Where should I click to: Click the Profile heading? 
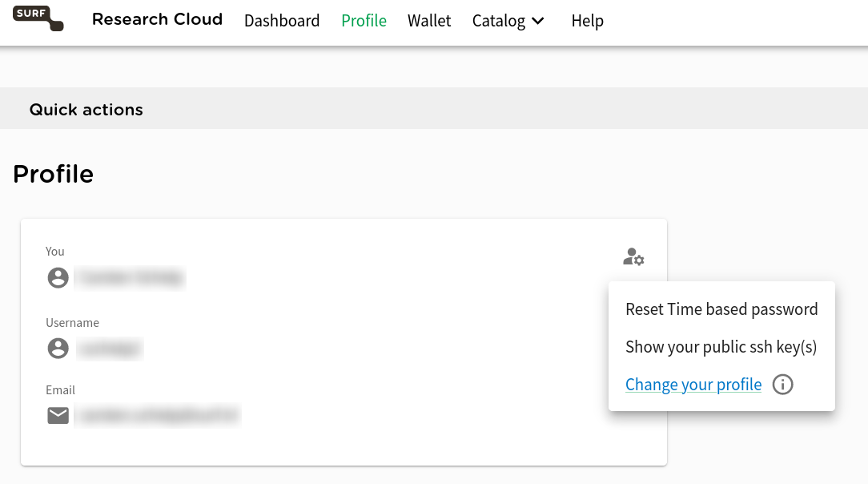[x=53, y=174]
